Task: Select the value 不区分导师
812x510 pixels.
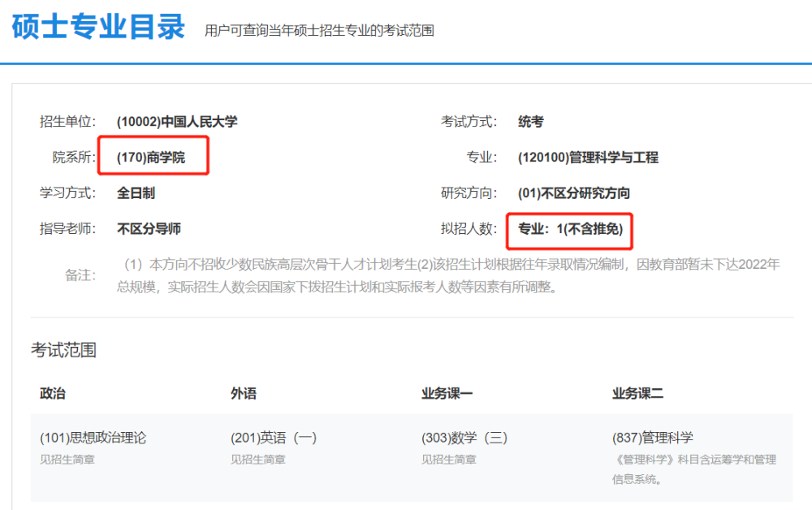Action: pyautogui.click(x=149, y=229)
